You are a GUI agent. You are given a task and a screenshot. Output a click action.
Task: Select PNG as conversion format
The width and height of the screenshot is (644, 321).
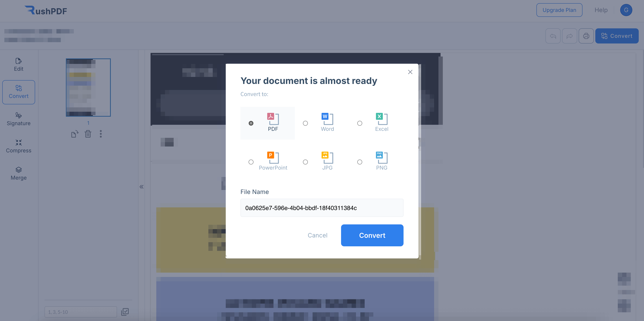(359, 162)
